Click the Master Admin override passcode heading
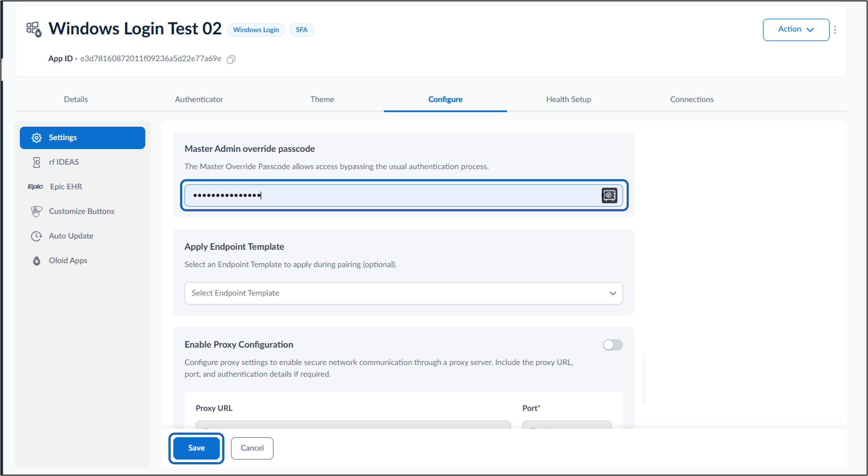This screenshot has height=476, width=868. tap(249, 149)
